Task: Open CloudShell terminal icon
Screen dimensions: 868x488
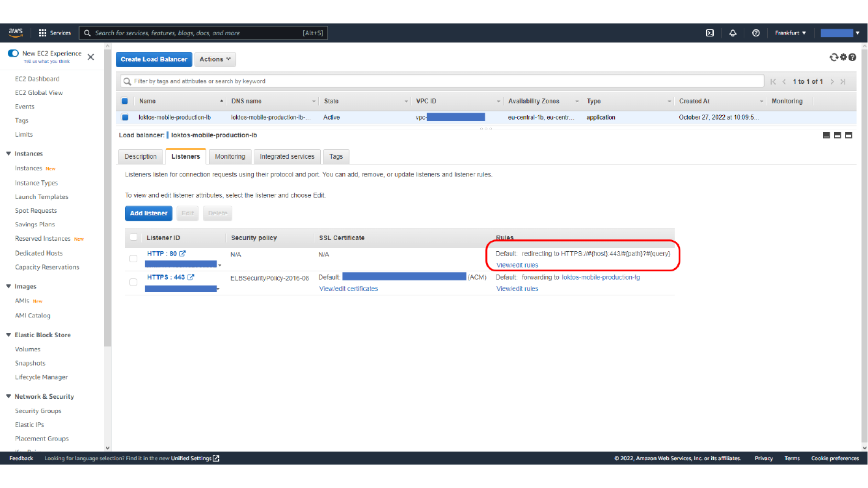Action: (x=711, y=33)
